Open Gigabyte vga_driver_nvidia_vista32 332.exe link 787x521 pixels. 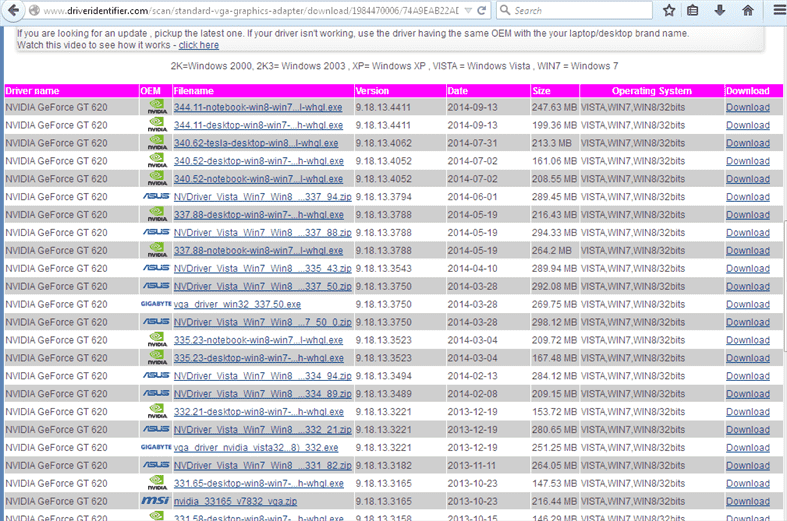tap(256, 448)
